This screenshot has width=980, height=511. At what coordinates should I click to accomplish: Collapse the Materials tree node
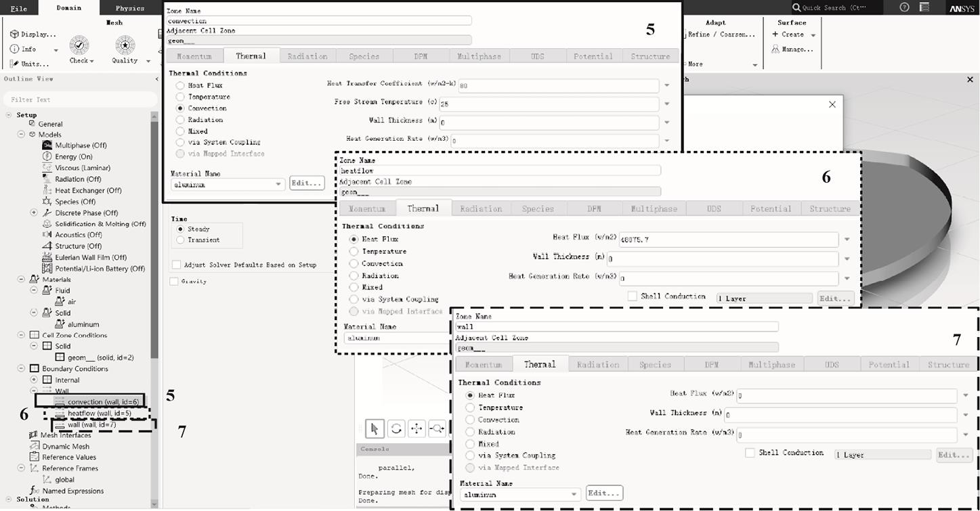click(21, 280)
